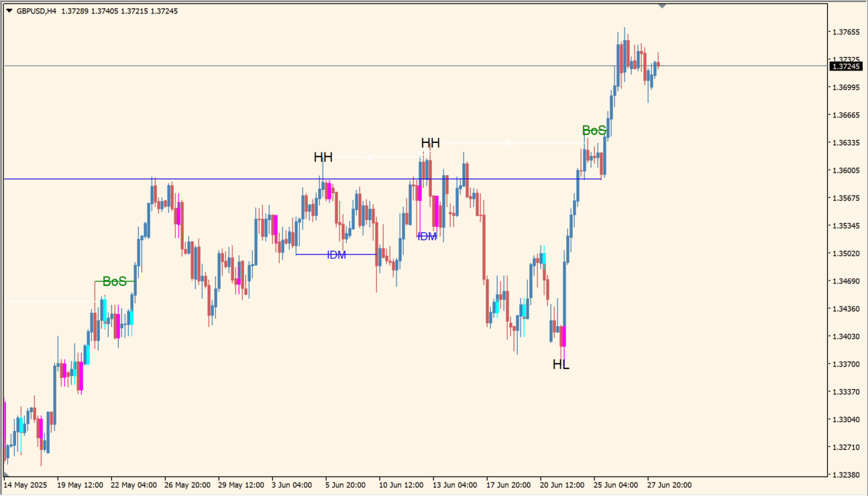Viewport: 868px width, 496px height.
Task: Select the green BoS label near 19 May
Action: pyautogui.click(x=114, y=281)
